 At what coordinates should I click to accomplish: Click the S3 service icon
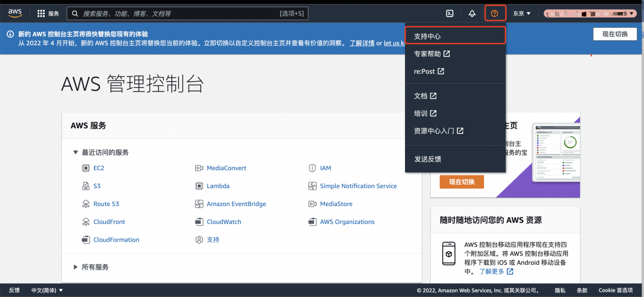pos(86,186)
